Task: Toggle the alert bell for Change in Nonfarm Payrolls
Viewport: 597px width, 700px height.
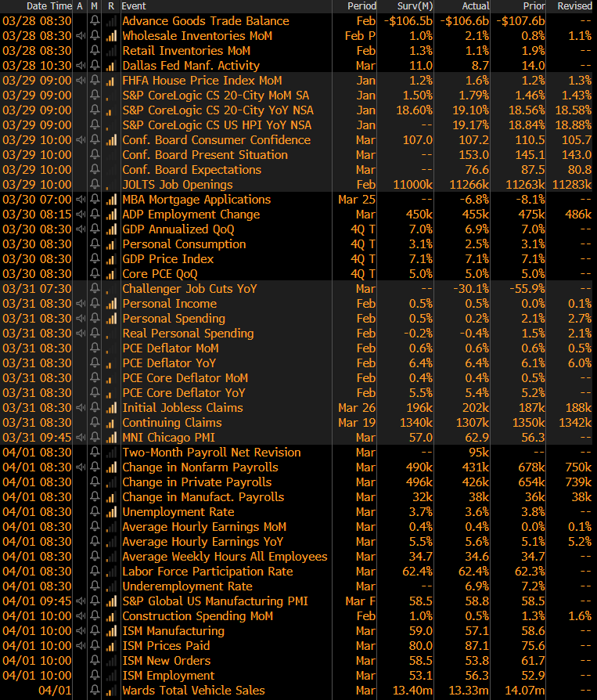Action: 95,467
